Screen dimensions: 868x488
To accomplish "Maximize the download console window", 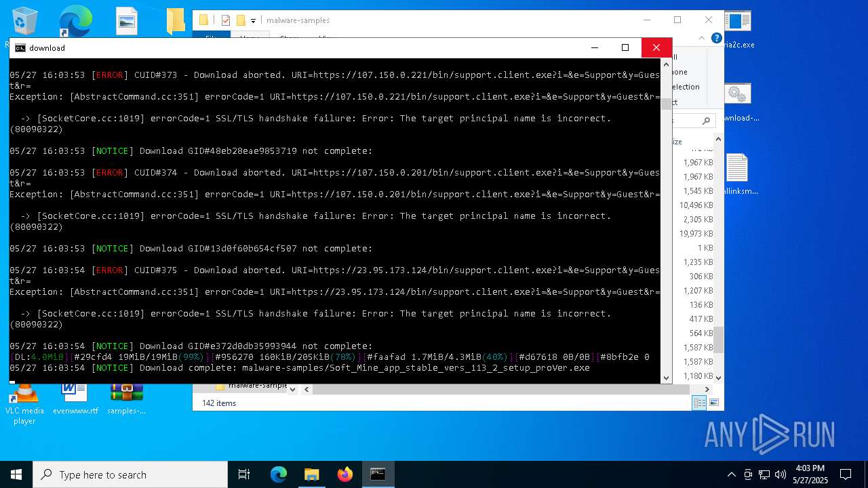I will [625, 47].
